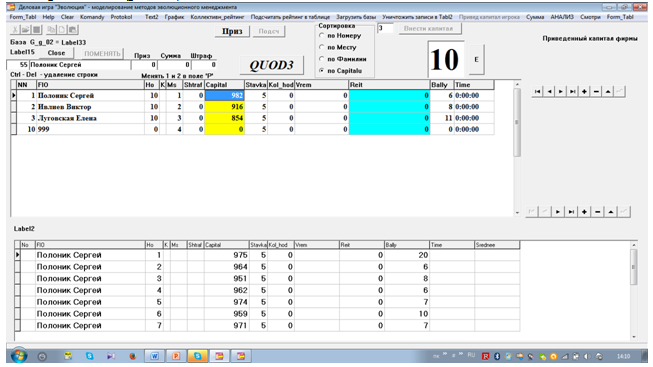Screen dimensions: 653x367
Task: Open the АНАЛИЗ menu
Action: (562, 17)
